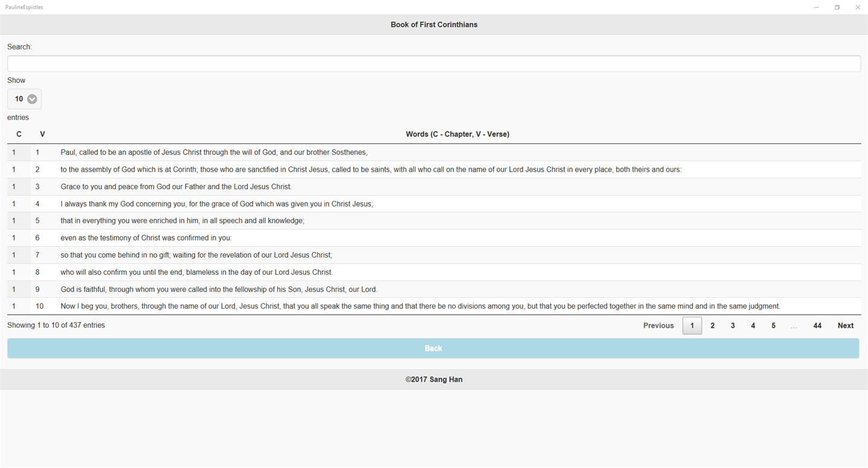Sort the table by the C column header
Image resolution: width=868 pixels, height=468 pixels.
click(19, 134)
